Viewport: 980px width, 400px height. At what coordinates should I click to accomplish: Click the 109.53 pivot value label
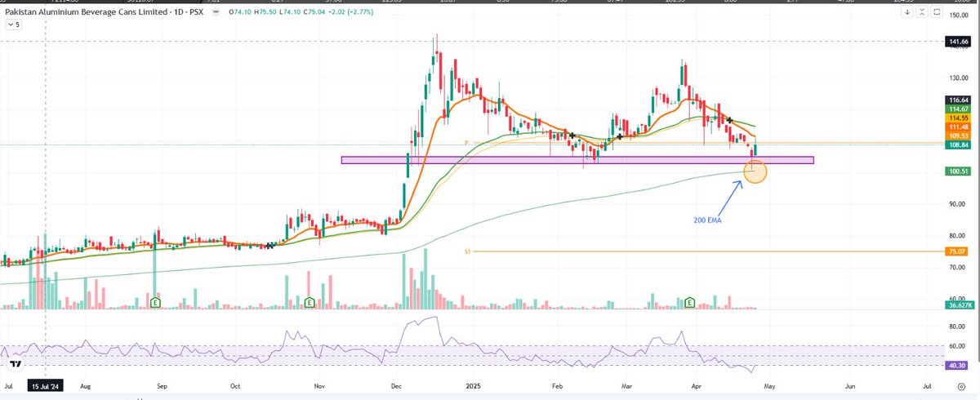pyautogui.click(x=958, y=136)
